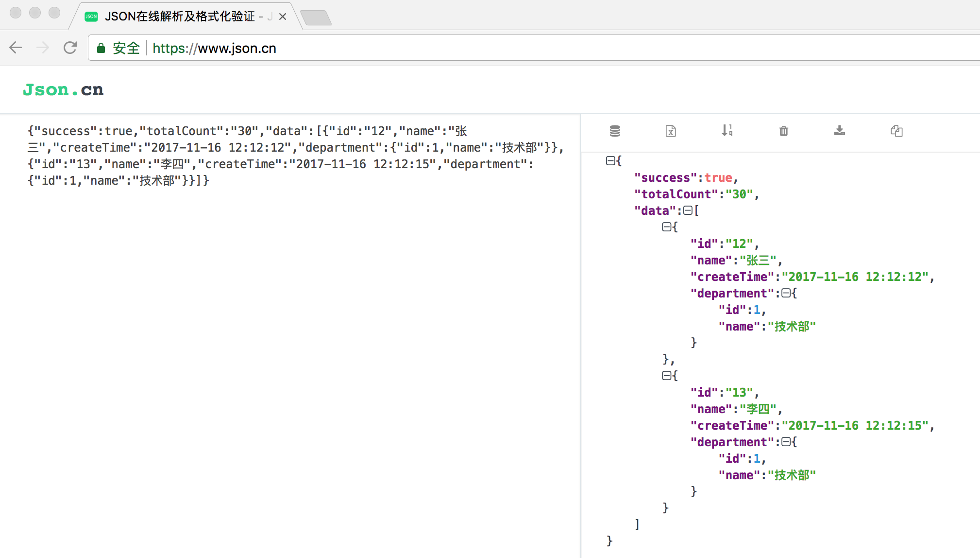Copy the formatted JSON with the copy icon
This screenshot has width=980, height=558.
pyautogui.click(x=897, y=131)
